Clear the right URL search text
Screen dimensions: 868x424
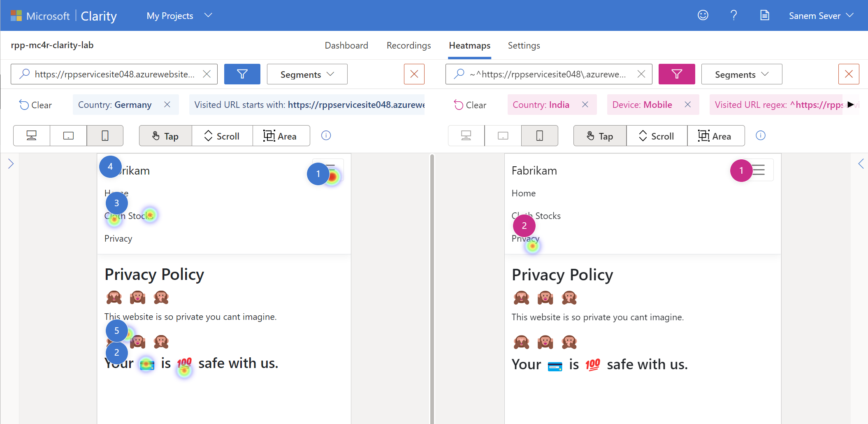point(641,74)
